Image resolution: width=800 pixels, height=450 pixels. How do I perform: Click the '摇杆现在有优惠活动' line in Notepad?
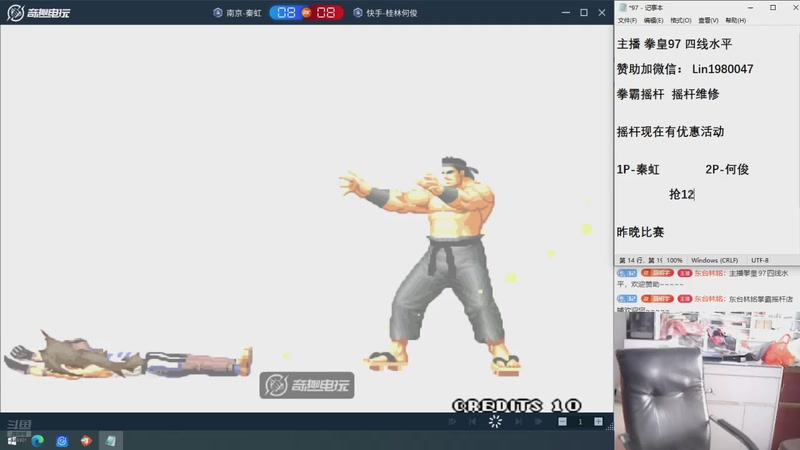[x=670, y=132]
